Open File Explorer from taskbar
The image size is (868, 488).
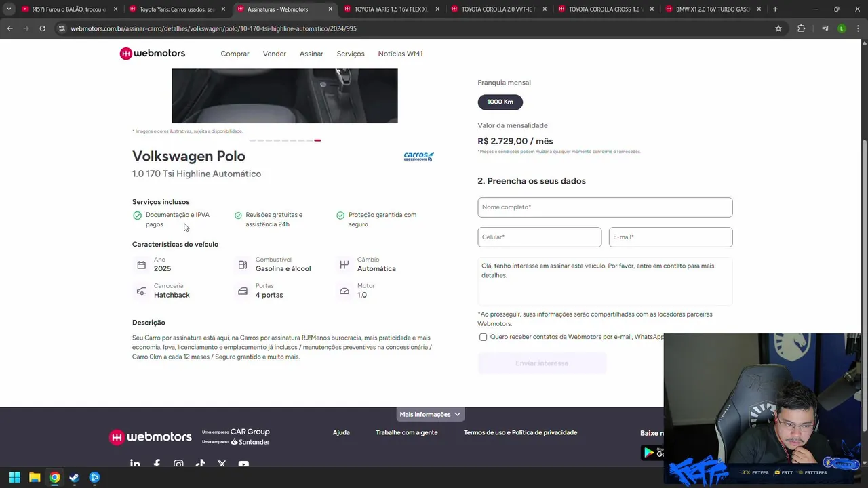[x=35, y=477]
